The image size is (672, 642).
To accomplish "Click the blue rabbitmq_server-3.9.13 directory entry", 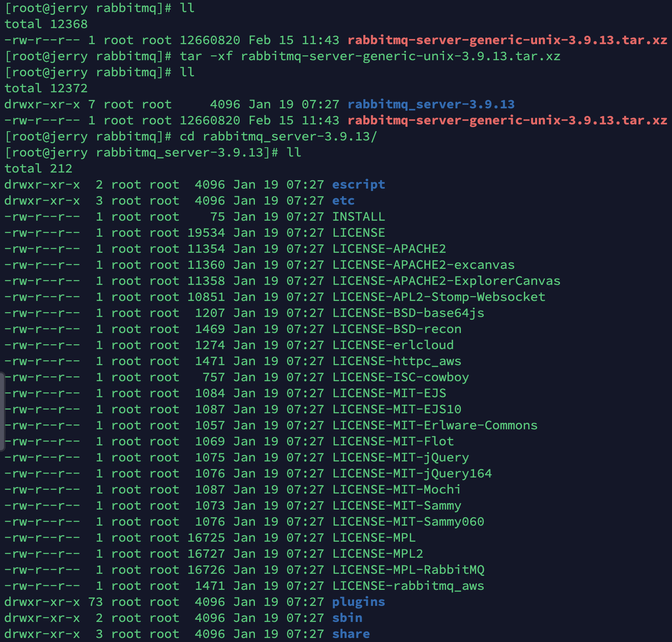I will [431, 104].
